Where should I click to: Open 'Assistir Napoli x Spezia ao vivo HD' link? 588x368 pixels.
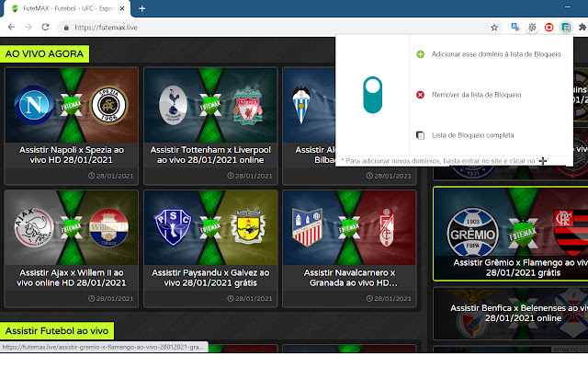pos(72,155)
